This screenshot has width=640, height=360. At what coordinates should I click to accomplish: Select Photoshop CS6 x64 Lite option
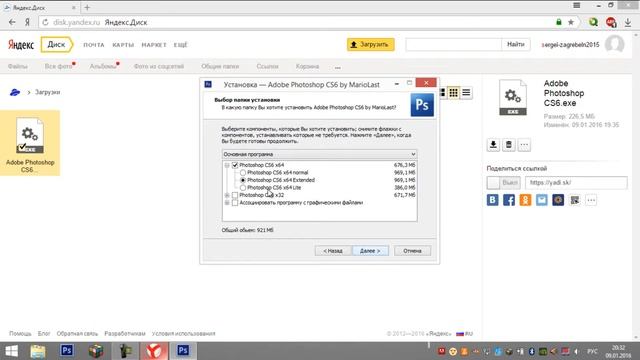coord(243,188)
